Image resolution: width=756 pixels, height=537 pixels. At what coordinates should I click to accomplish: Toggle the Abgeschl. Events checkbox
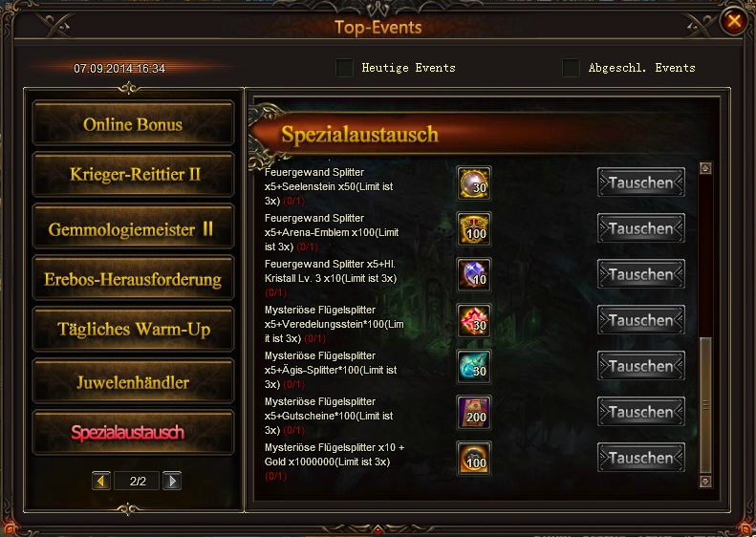pos(571,68)
